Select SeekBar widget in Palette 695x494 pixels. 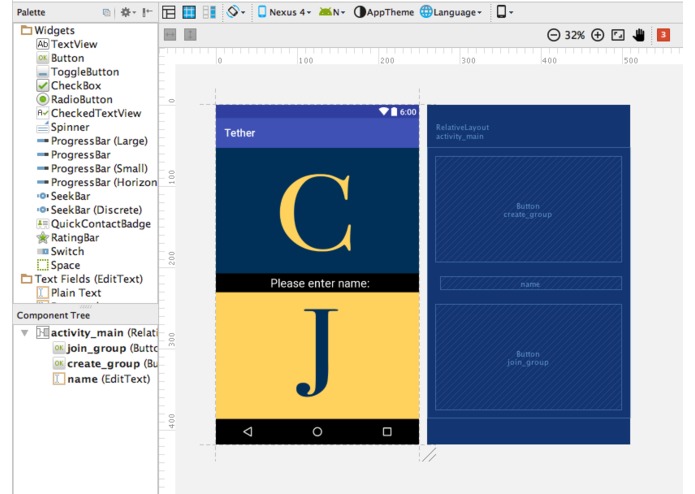[x=63, y=196]
